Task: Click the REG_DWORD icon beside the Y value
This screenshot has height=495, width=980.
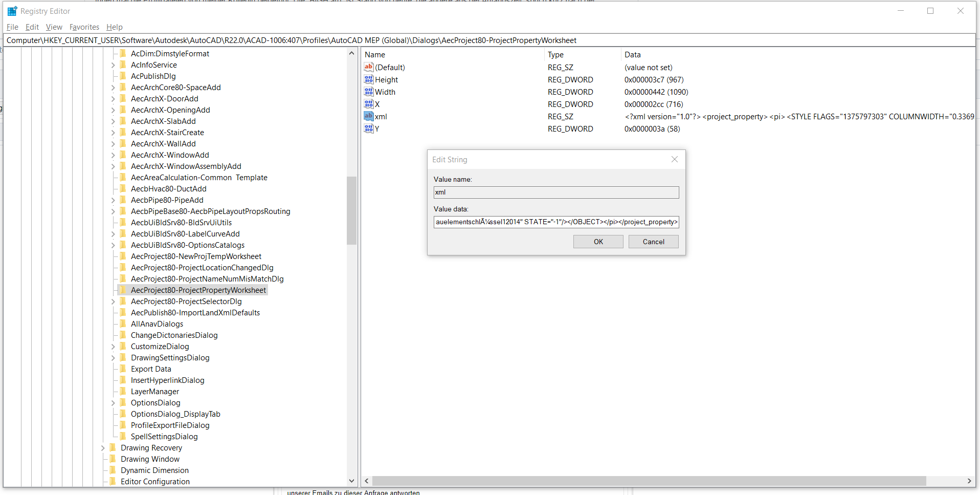Action: coord(368,128)
